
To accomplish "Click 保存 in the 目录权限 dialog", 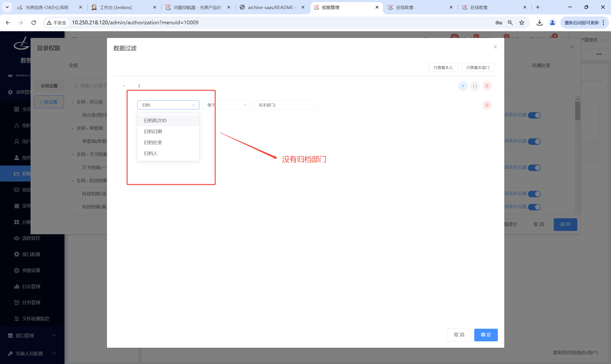I will [x=565, y=224].
